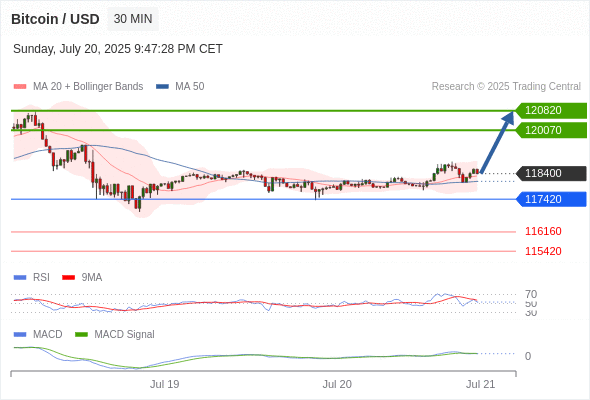Image resolution: width=590 pixels, height=400 pixels.
Task: Click the MACD Signal green legend marker
Action: [81, 335]
